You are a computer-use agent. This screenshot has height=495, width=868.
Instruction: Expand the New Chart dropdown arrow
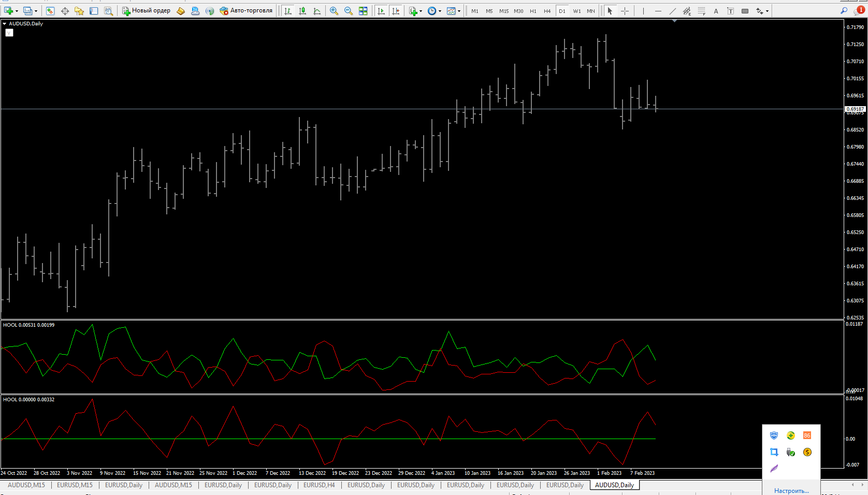point(17,11)
